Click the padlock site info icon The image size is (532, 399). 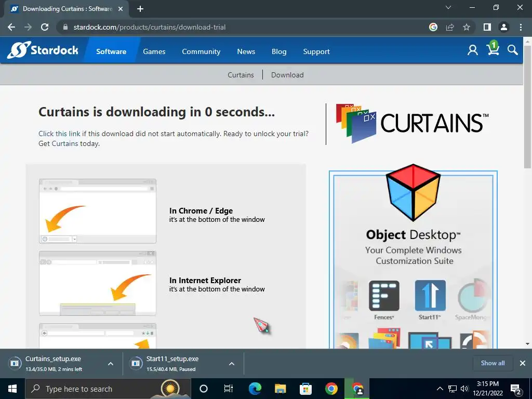point(65,27)
